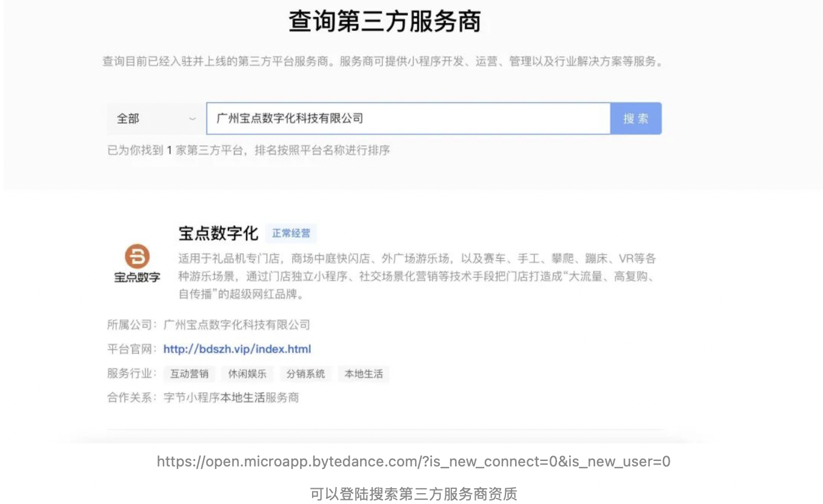Click the 所属公司 value 广州宝点数字化科技有限公司

tap(237, 325)
